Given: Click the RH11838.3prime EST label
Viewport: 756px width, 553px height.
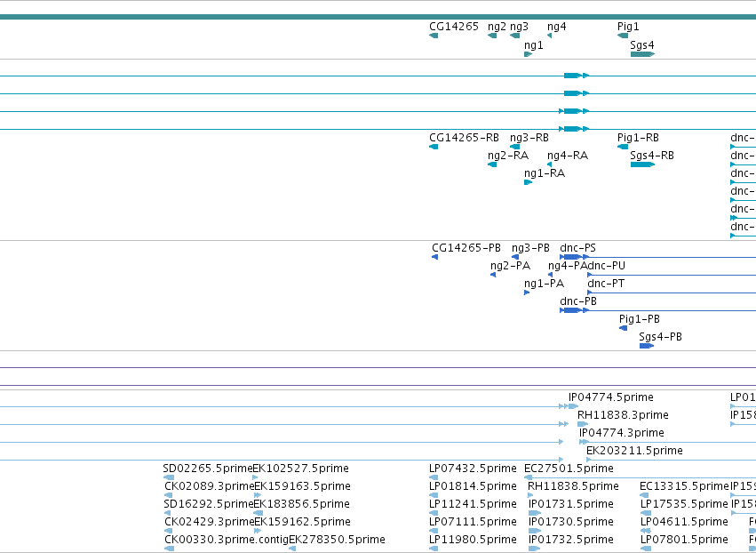Looking at the screenshot, I should (623, 415).
